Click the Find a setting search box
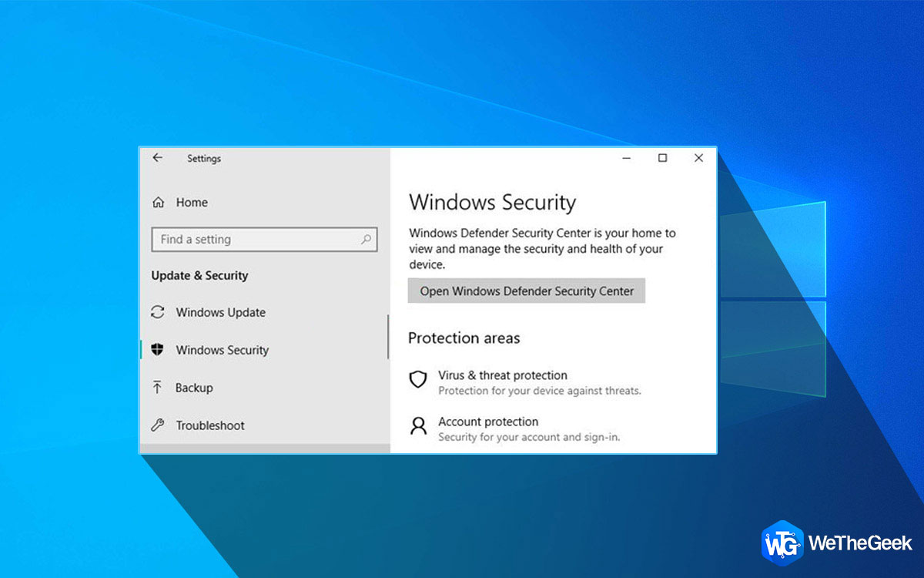This screenshot has width=924, height=578. [264, 240]
